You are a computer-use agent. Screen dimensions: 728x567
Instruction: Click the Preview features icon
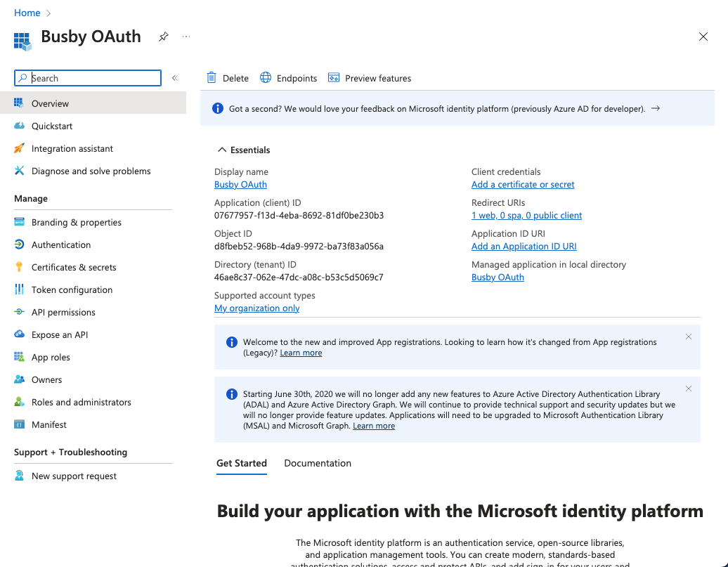click(334, 77)
